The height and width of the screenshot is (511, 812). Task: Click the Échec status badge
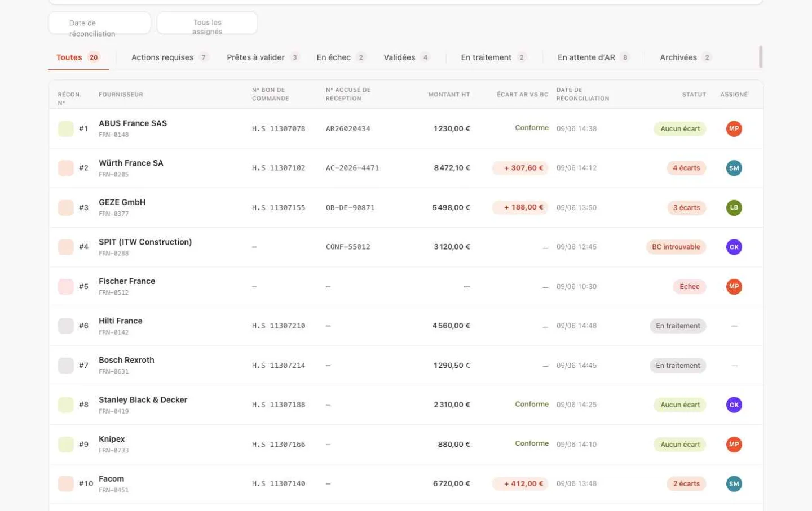tap(690, 286)
